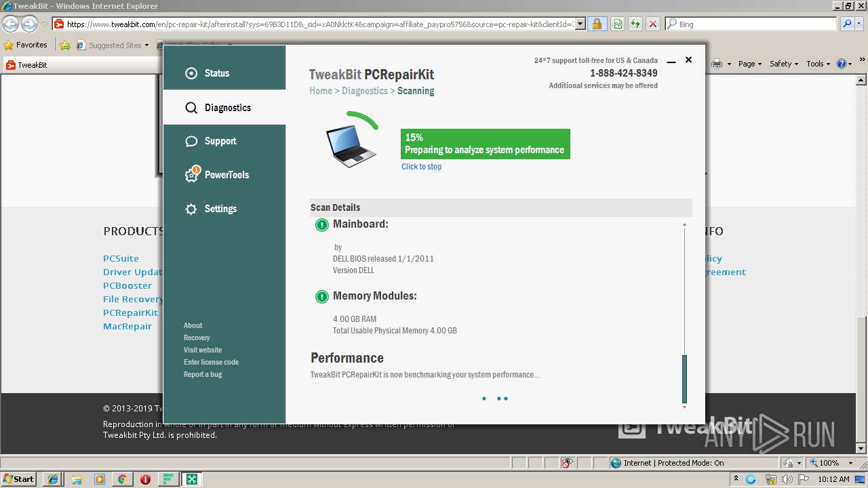868x488 pixels.
Task: Click the IE Print icon
Action: click(717, 64)
